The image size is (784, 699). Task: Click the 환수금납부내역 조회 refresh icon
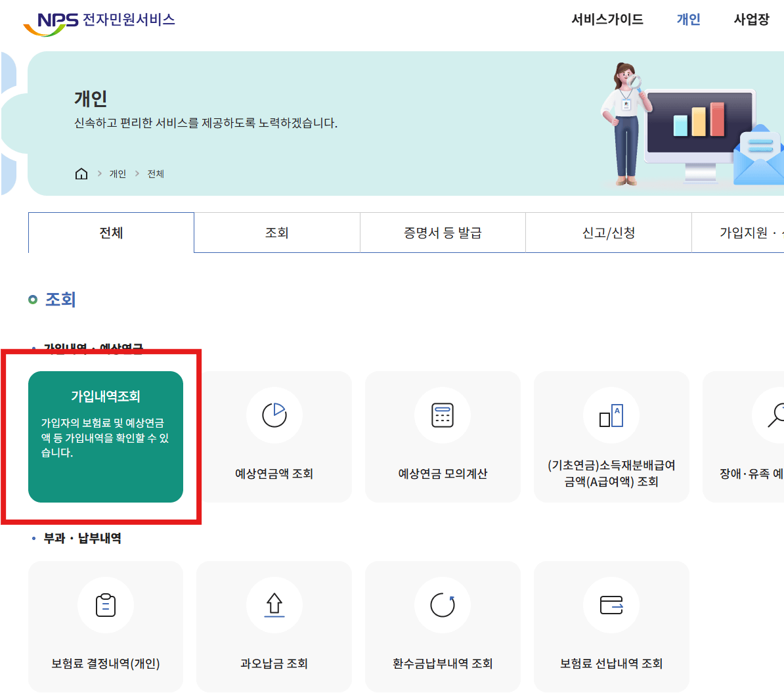pos(443,605)
